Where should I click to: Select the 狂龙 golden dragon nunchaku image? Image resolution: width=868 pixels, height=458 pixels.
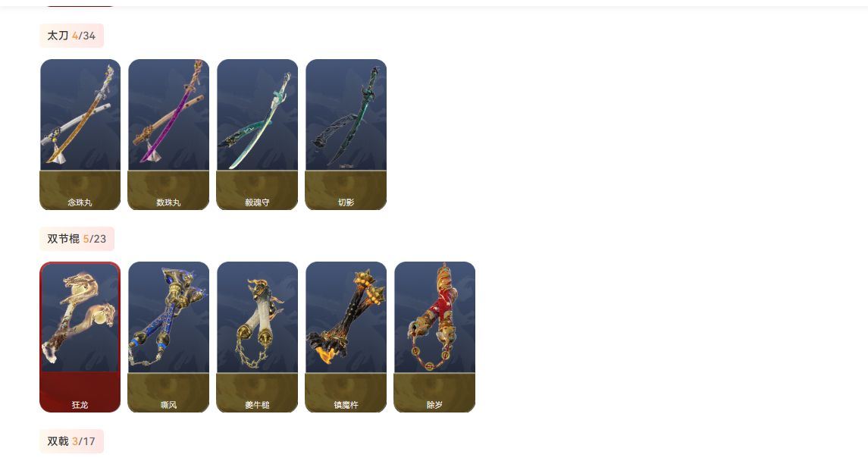[x=80, y=317]
